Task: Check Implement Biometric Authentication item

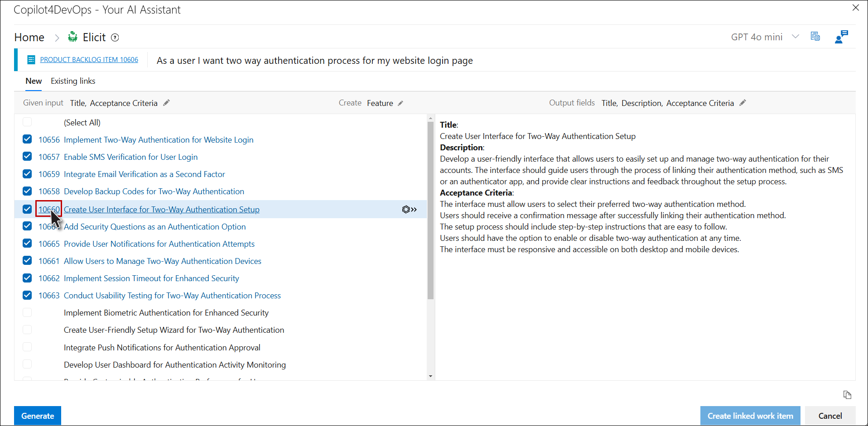Action: [27, 312]
